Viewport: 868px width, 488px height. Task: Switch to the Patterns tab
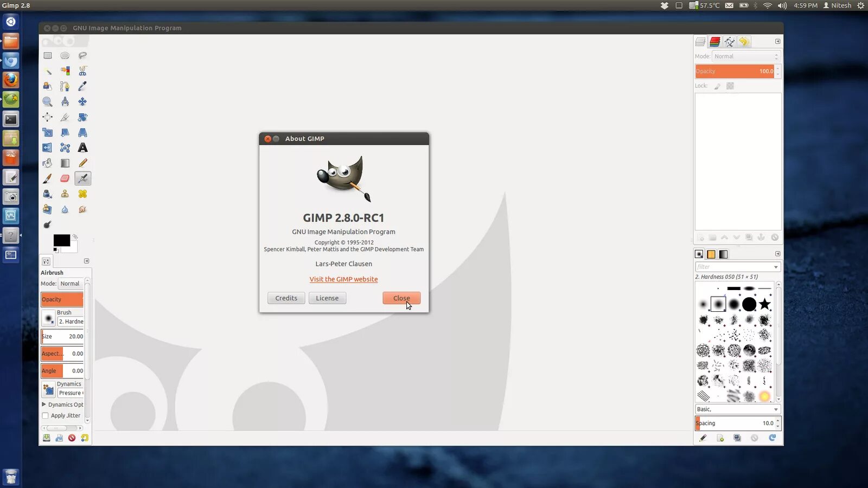(x=711, y=254)
